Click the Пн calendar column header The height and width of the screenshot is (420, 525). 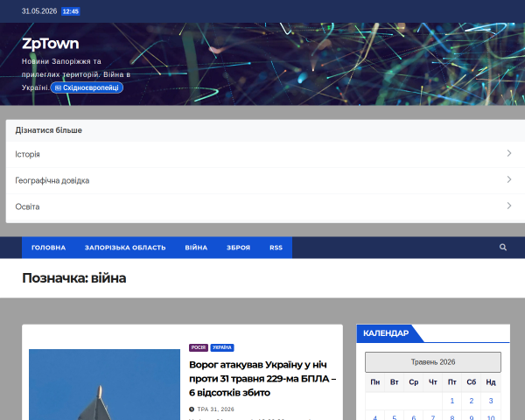coord(375,382)
